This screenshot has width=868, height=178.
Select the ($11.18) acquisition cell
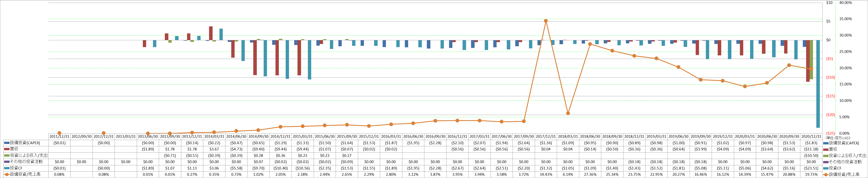(811, 149)
